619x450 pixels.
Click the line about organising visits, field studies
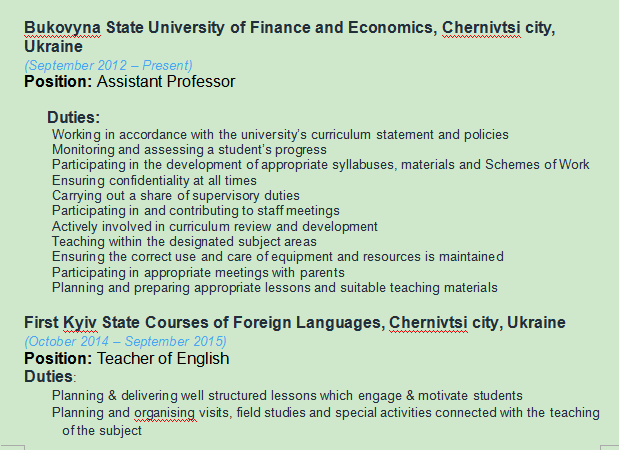325,412
